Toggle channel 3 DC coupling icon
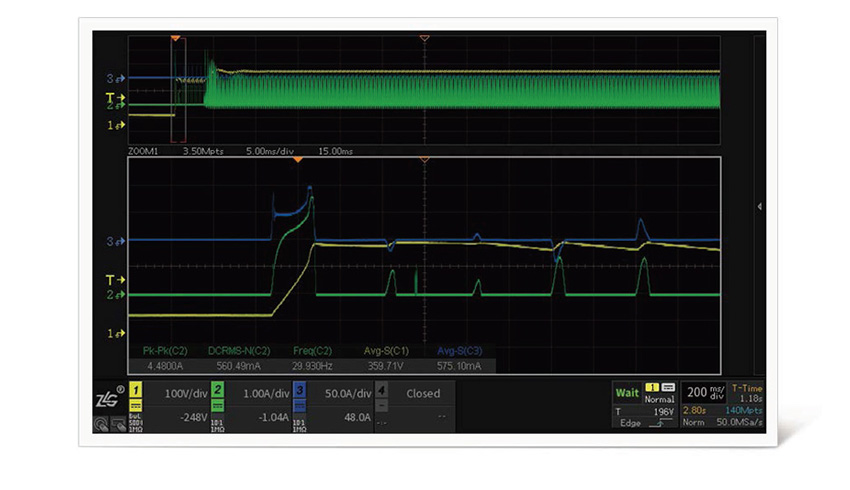The height and width of the screenshot is (490, 850). click(x=299, y=405)
